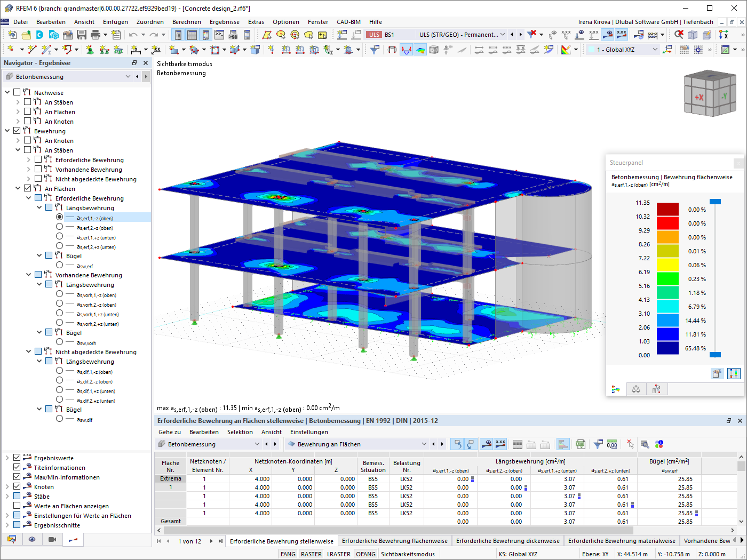Click the color rendering palette icon
Screen dimensions: 747x560
coord(566,50)
